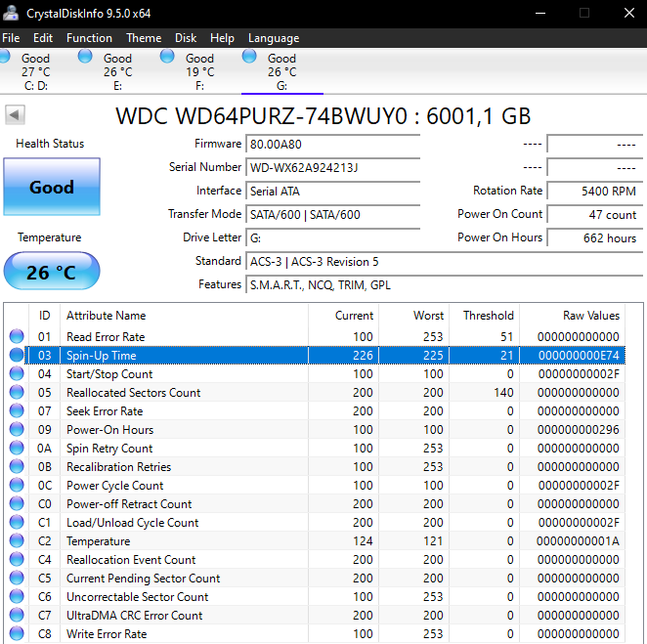Click raw value 000000000296

578,429
